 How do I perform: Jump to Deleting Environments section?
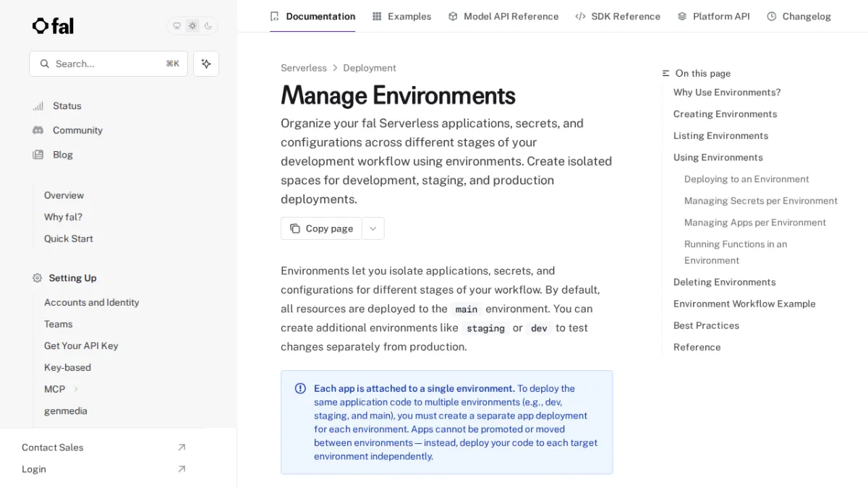(724, 282)
